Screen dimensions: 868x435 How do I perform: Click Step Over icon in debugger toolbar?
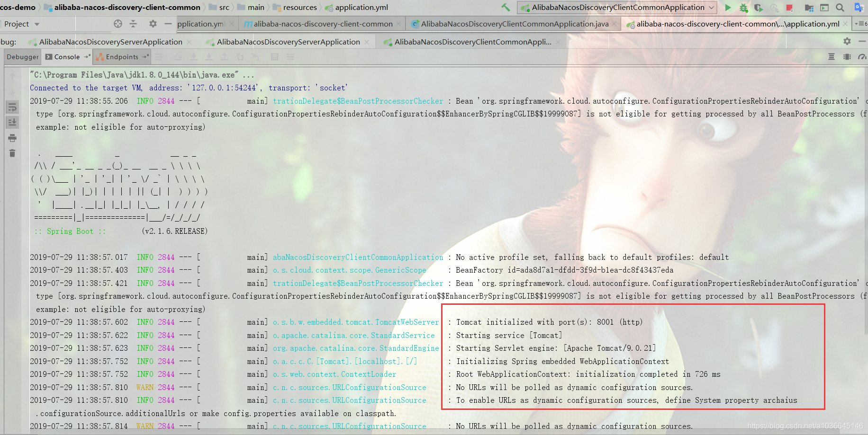(178, 57)
